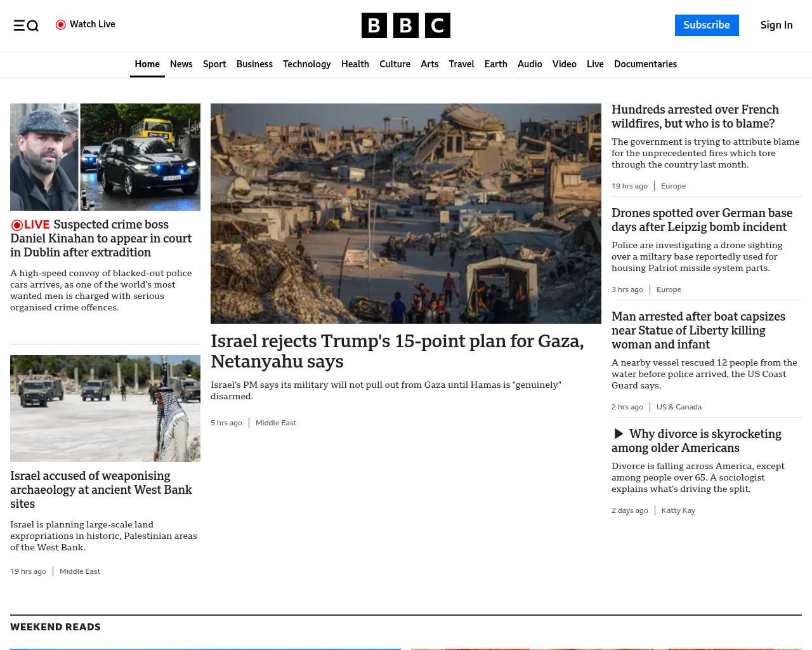Open Drones spotted over German base headline

[702, 220]
